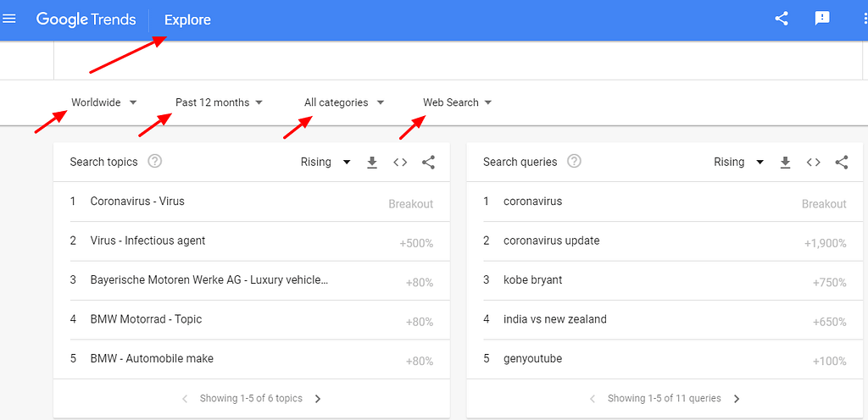
Task: Open the Web Search type dropdown
Action: (457, 102)
